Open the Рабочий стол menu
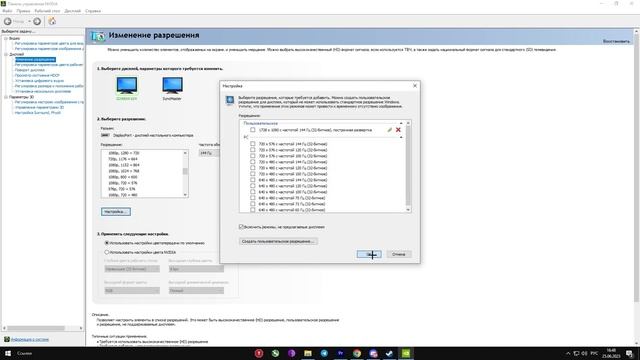The width and height of the screenshot is (640, 360). click(x=47, y=11)
